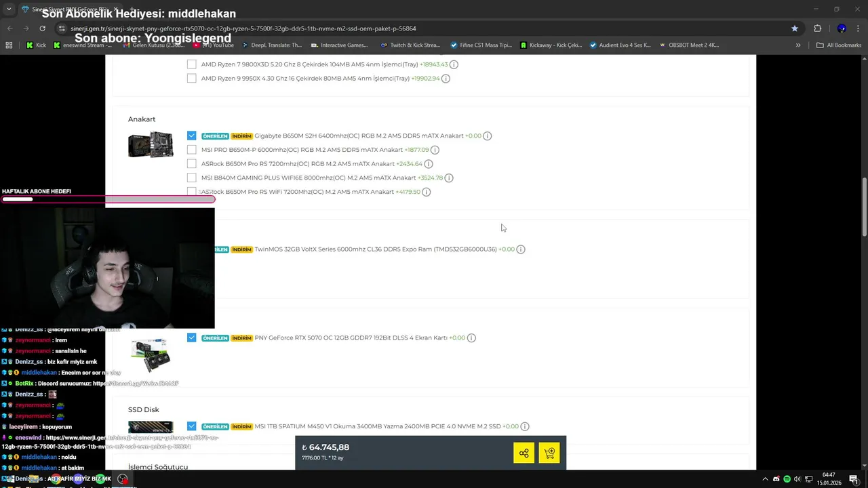Toggle PNY GeForce RTX 5070 checkbox
The image size is (868, 488).
tap(191, 338)
